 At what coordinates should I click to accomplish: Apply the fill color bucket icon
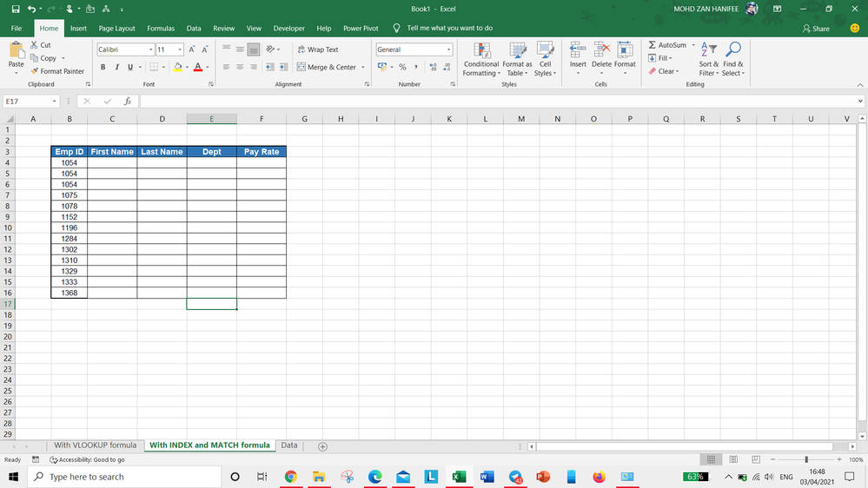(178, 67)
